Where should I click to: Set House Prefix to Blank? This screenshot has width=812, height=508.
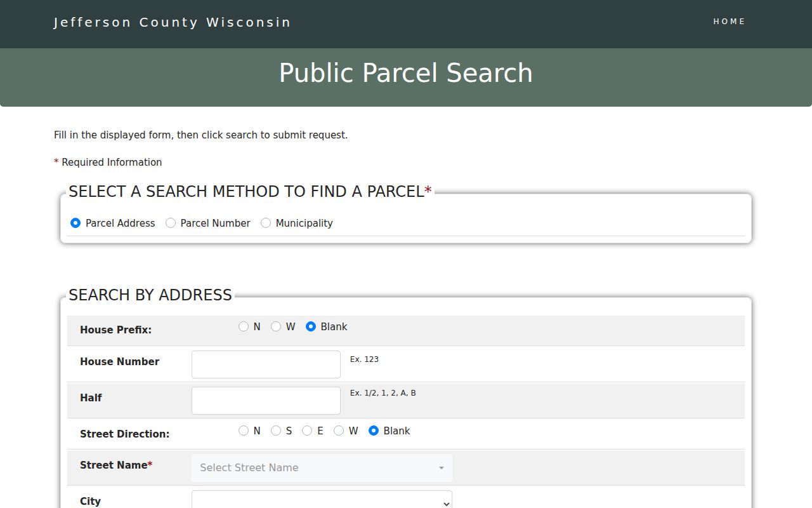click(311, 326)
